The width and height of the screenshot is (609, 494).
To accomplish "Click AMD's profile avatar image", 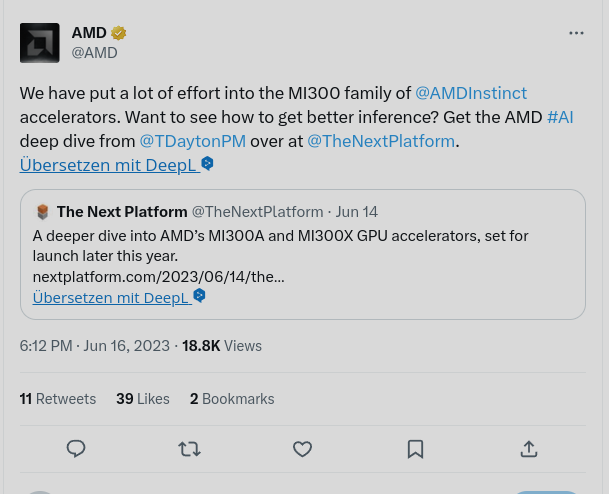I will click(x=40, y=43).
